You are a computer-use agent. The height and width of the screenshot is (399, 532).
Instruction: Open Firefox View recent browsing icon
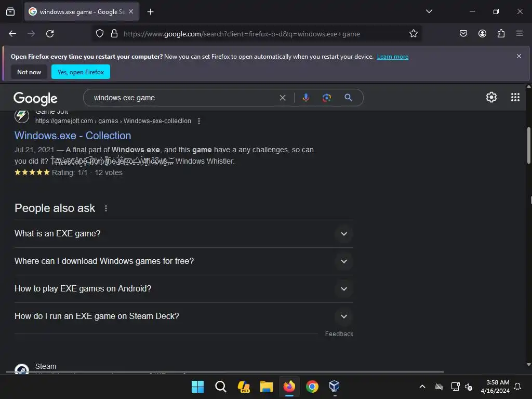click(10, 11)
